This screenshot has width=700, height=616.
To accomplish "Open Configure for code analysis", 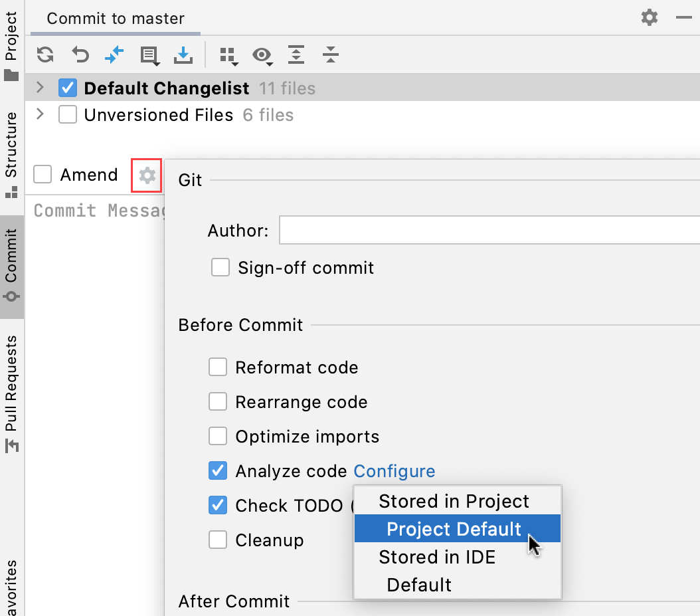I will (394, 470).
